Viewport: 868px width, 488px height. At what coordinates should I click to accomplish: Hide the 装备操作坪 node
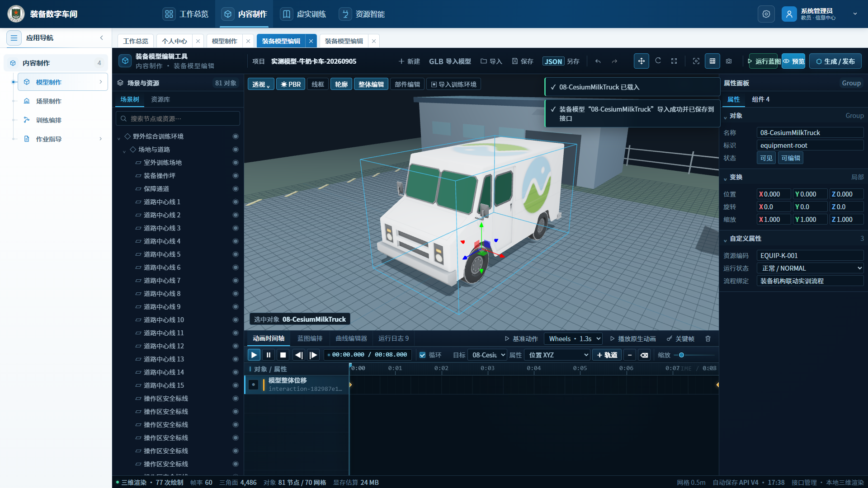coord(236,176)
